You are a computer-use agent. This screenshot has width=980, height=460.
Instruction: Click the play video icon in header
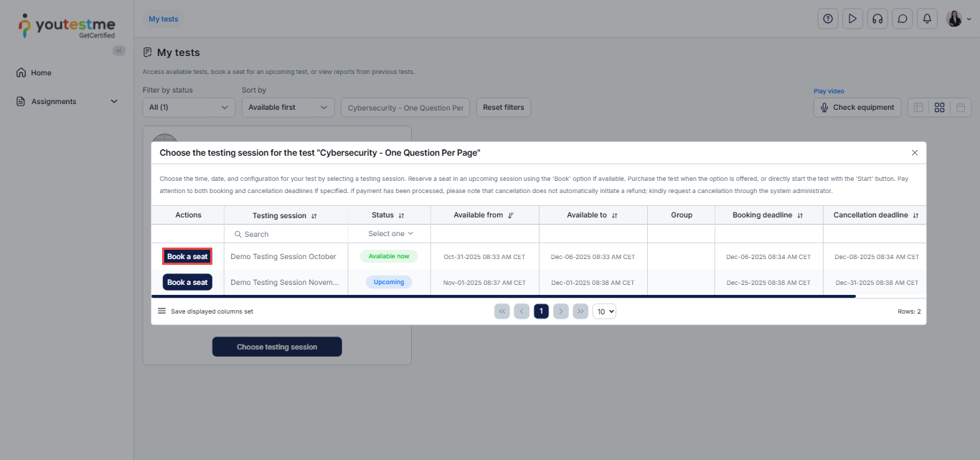[852, 19]
